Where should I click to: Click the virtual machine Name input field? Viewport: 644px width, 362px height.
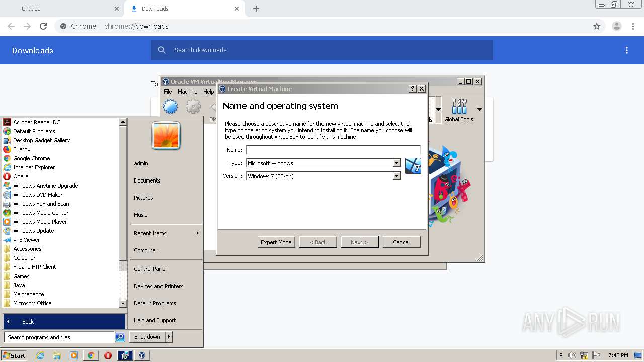point(333,150)
